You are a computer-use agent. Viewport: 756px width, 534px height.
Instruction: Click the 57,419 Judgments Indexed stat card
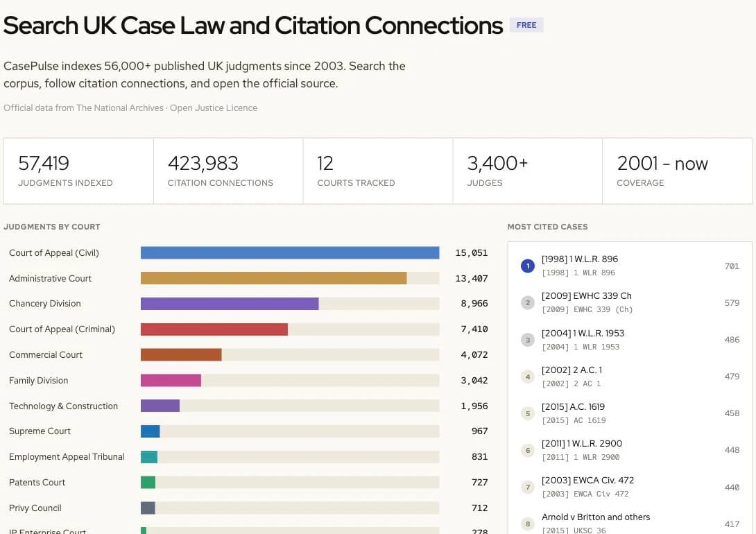click(x=78, y=171)
